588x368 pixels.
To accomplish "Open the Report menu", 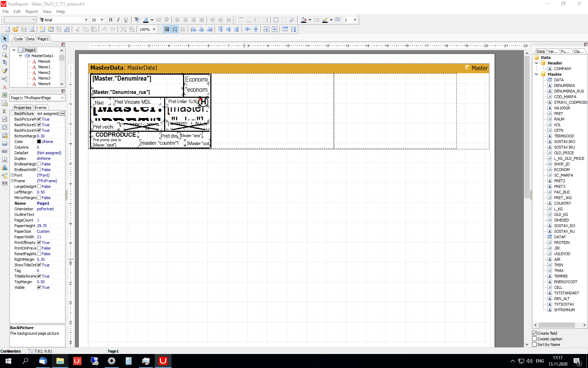I will [31, 12].
